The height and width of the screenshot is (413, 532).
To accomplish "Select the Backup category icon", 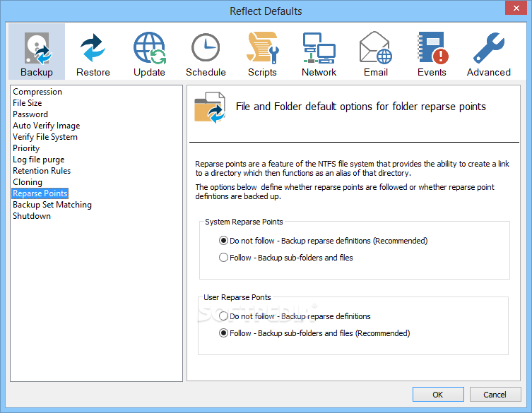I will [x=37, y=52].
